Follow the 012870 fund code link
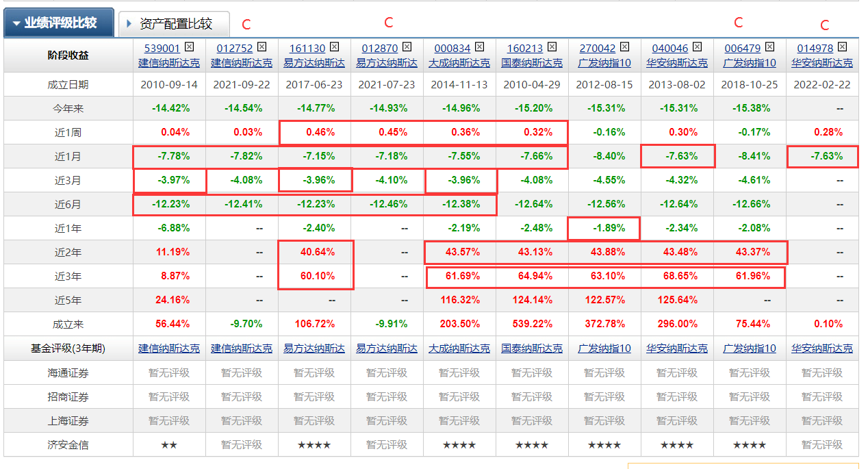This screenshot has height=469, width=868. 380,49
